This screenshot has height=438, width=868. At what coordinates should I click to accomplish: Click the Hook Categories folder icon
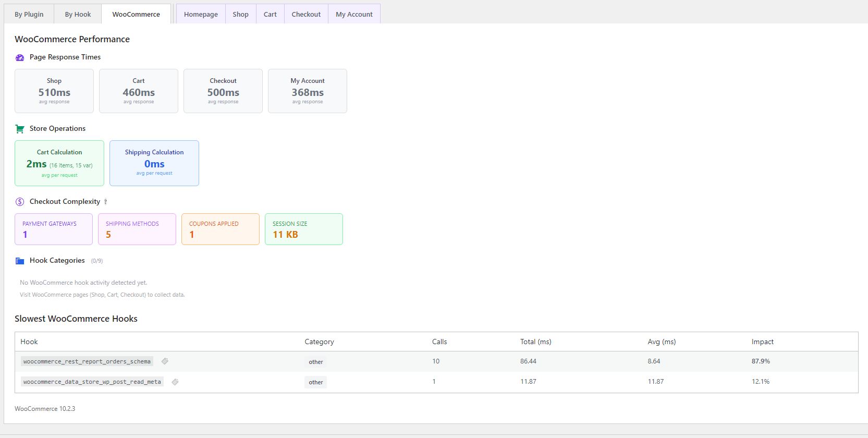click(x=20, y=261)
